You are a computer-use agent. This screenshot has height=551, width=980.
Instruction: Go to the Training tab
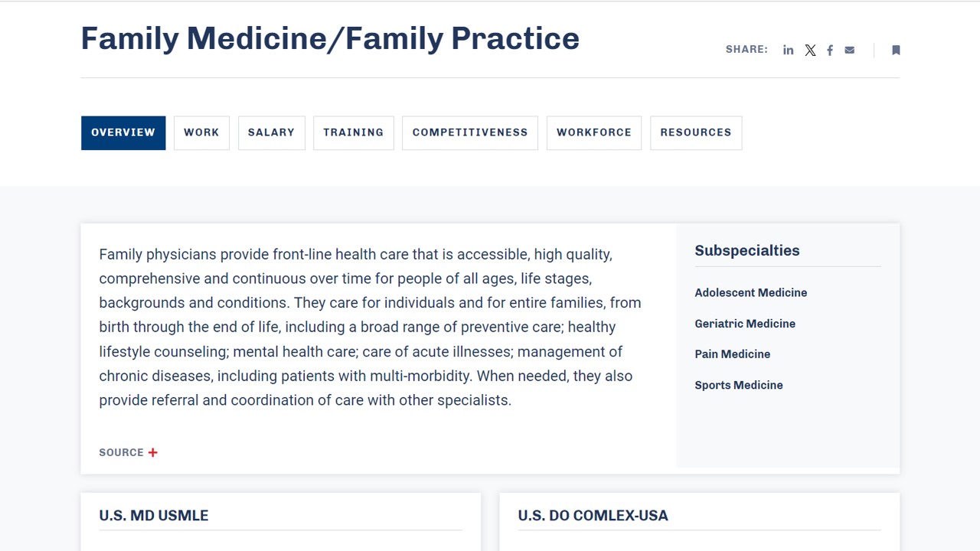[x=353, y=132]
